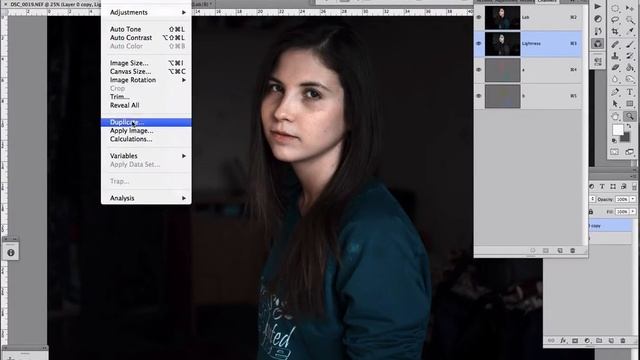Click the background color swatch
This screenshot has width=640, height=360.
625,138
